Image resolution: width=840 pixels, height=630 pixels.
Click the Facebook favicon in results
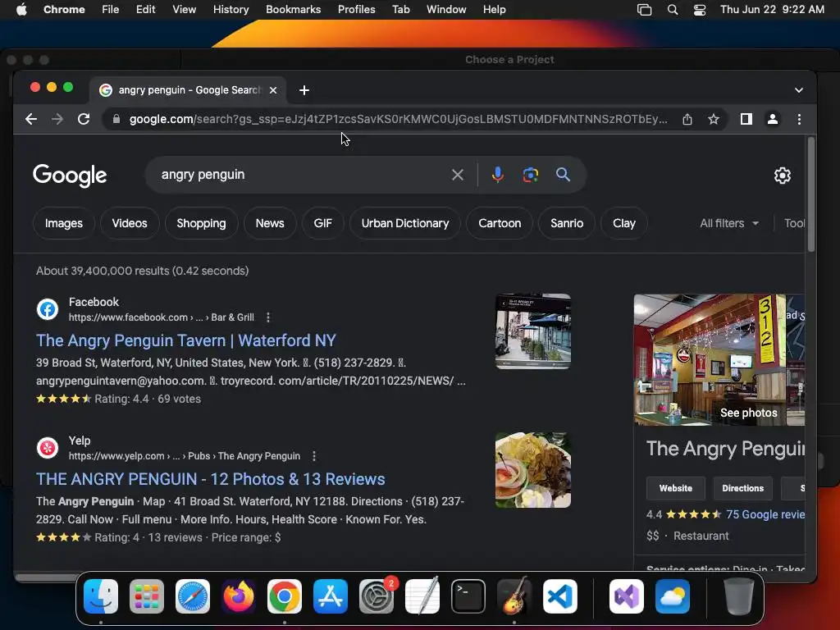tap(48, 309)
